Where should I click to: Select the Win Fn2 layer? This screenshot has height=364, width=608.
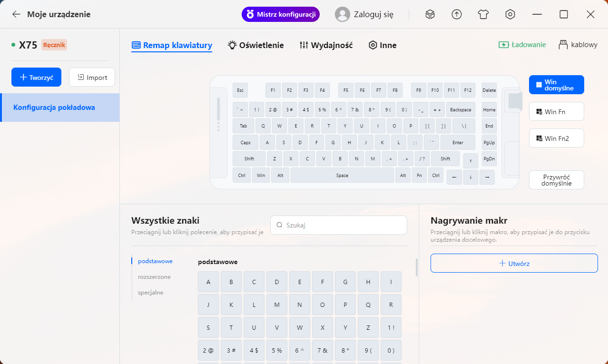coord(556,138)
